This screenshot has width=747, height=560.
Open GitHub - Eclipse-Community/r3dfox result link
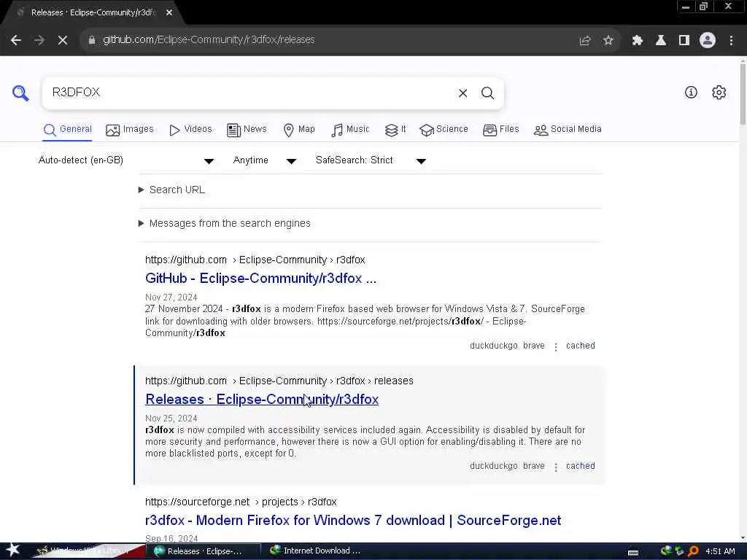(x=260, y=278)
